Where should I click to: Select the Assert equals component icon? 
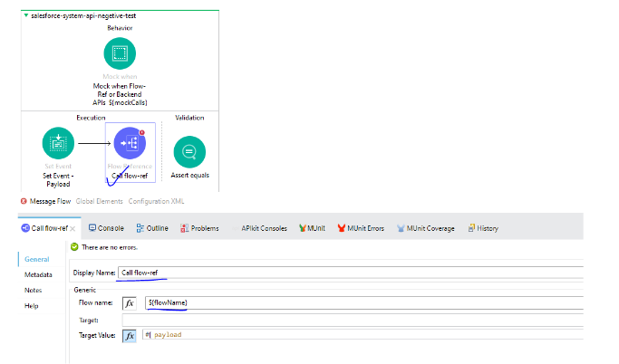coord(189,152)
